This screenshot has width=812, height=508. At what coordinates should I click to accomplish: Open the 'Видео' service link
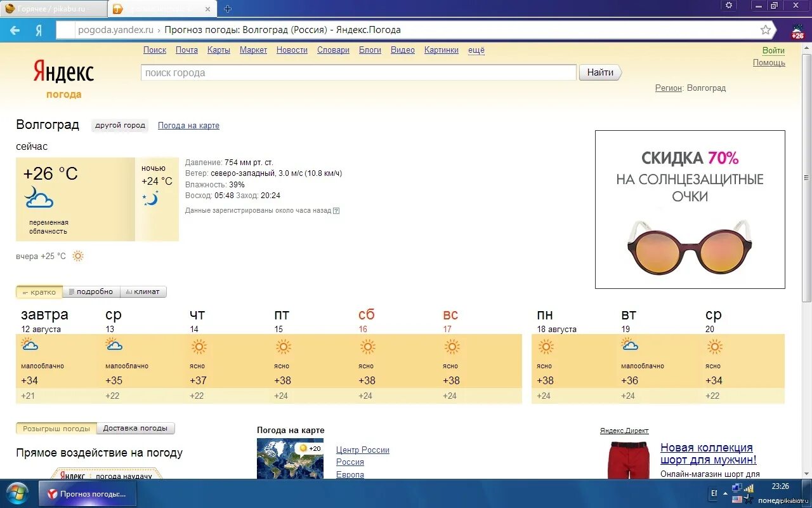point(403,50)
